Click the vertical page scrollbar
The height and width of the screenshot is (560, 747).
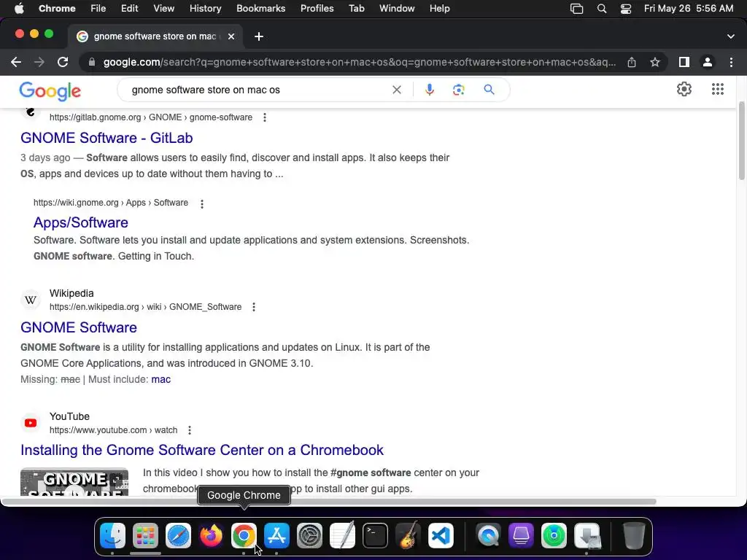(741, 141)
